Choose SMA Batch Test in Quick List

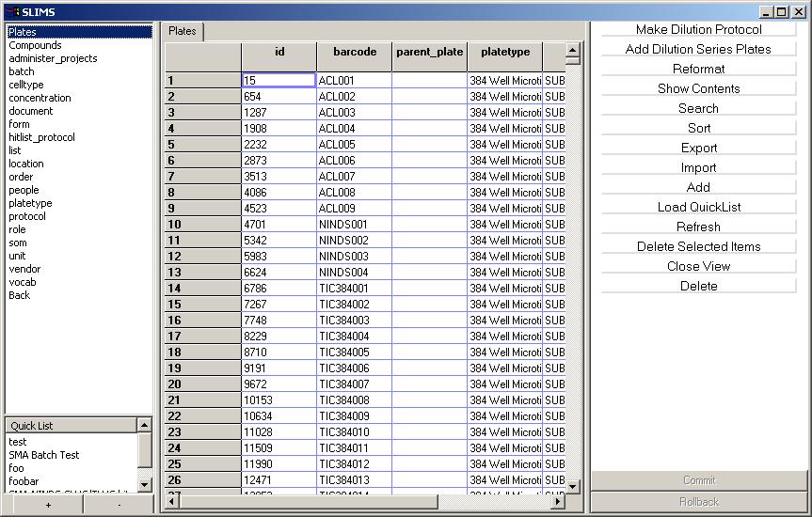pyautogui.click(x=44, y=455)
